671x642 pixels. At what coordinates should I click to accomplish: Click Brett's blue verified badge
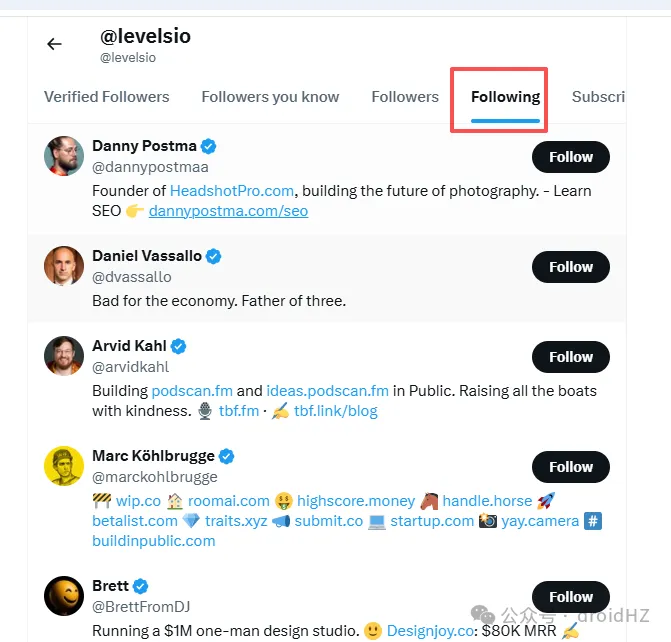141,586
